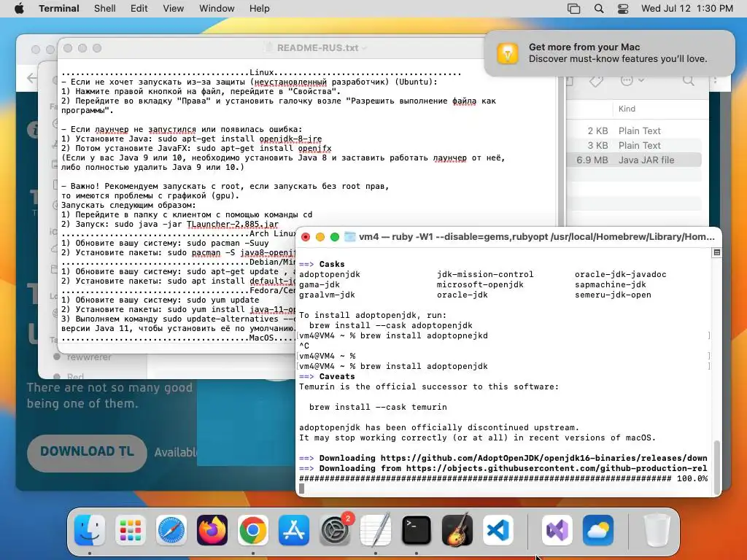Open Stage Manager icon in menu bar
The width and height of the screenshot is (747, 560).
tap(574, 9)
